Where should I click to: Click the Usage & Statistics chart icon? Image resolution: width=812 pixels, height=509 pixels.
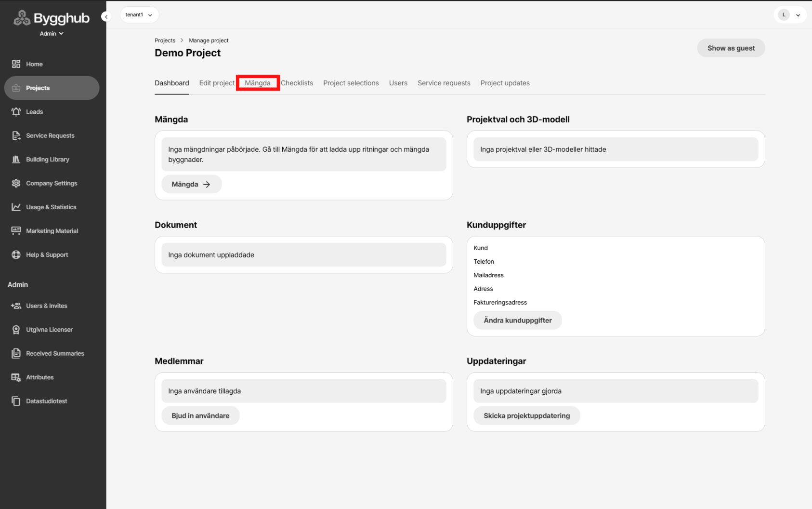pyautogui.click(x=16, y=207)
